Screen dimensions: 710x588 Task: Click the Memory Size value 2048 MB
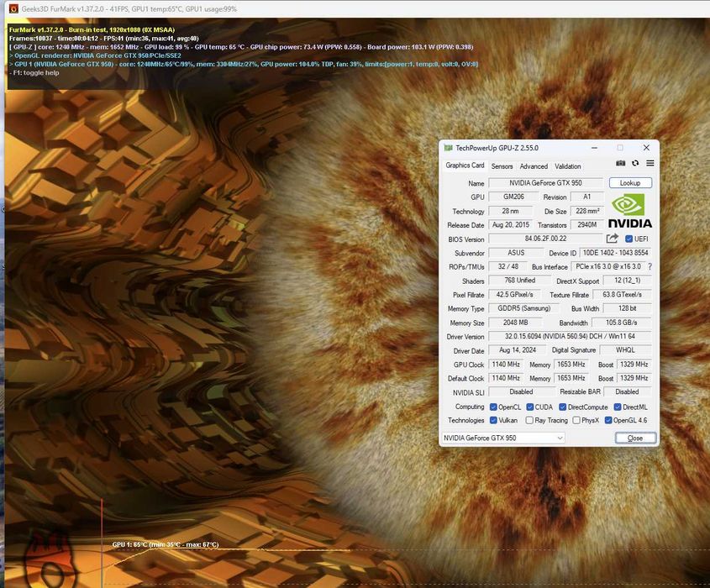coord(515,323)
